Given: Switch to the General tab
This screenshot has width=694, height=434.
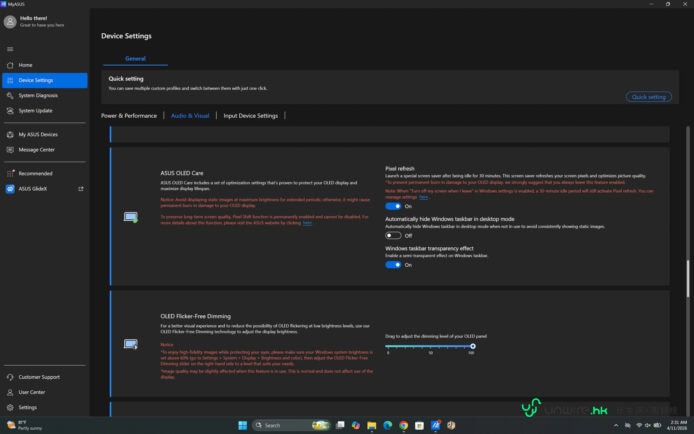Looking at the screenshot, I should coord(135,58).
